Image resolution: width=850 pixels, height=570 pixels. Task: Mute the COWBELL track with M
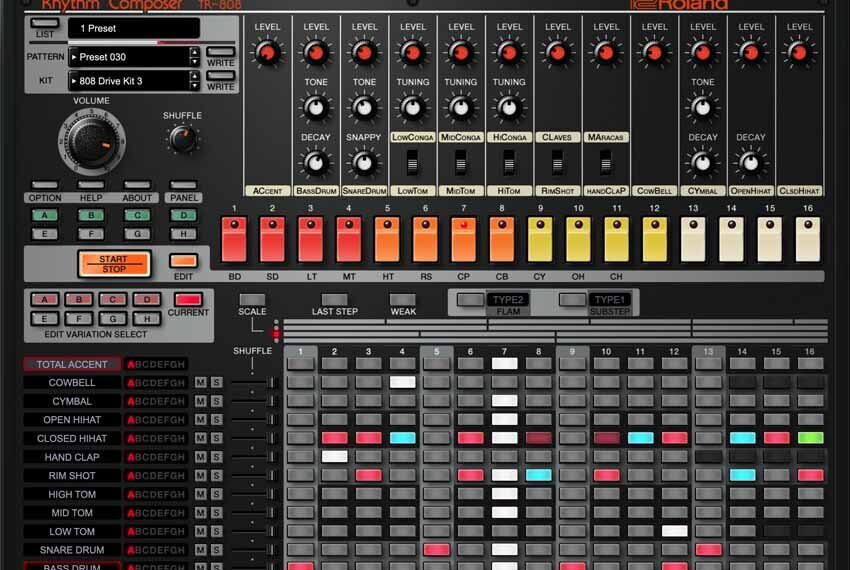pyautogui.click(x=201, y=382)
